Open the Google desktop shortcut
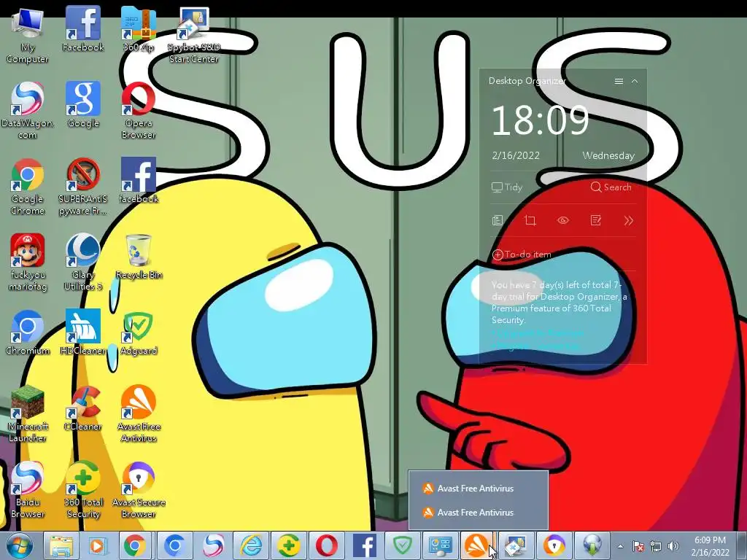The height and width of the screenshot is (560, 747). [83, 105]
